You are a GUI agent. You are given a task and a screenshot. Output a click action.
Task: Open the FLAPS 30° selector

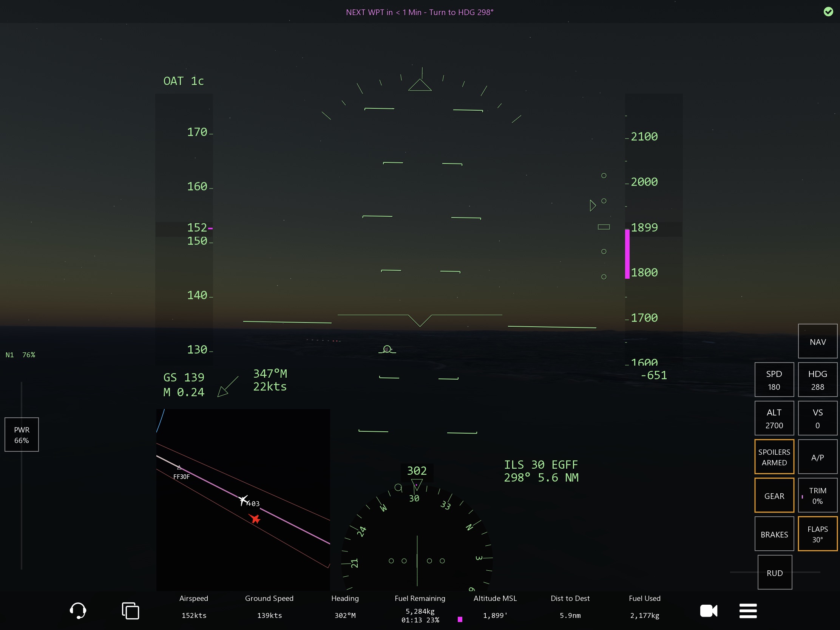pyautogui.click(x=817, y=534)
